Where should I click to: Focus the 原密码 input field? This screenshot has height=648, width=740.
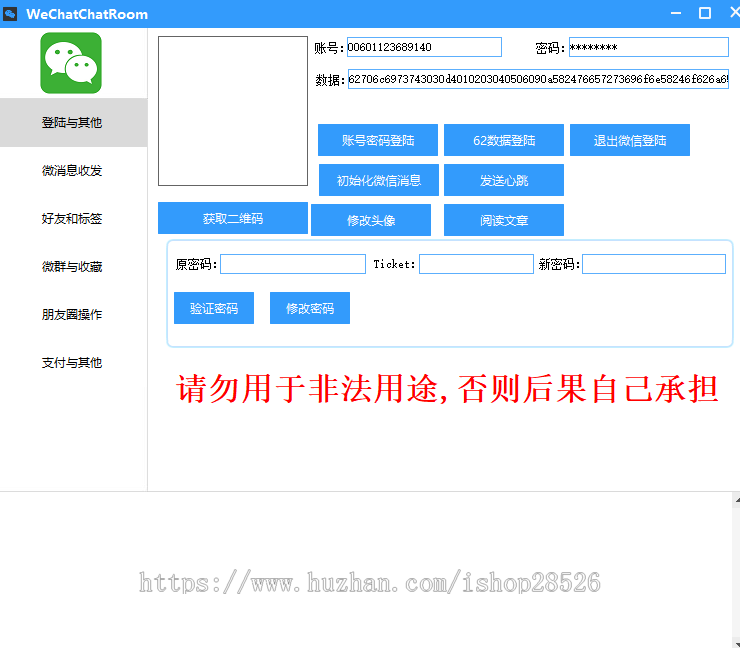click(293, 264)
